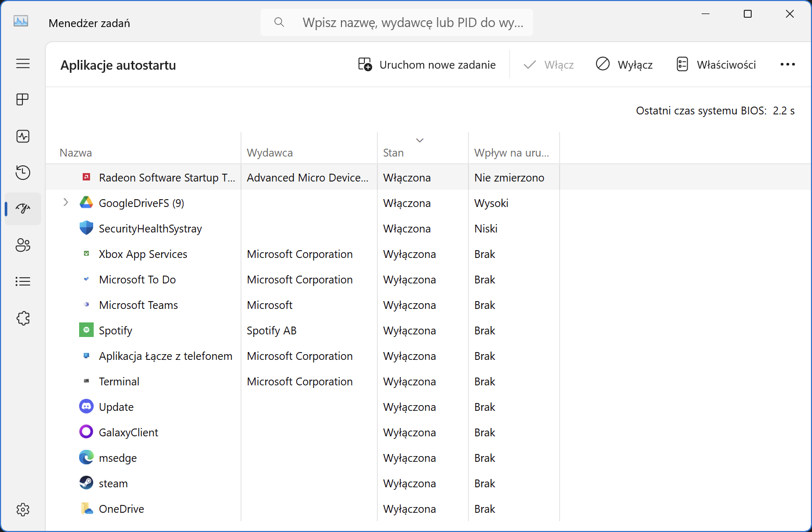Click the Nie zmierzono impact value
Image resolution: width=812 pixels, height=532 pixels.
509,178
